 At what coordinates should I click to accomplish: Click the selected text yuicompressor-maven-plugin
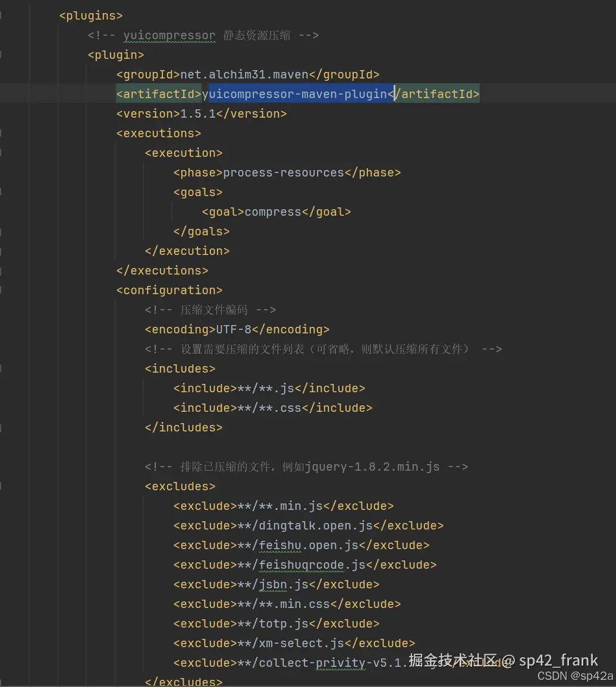point(298,94)
